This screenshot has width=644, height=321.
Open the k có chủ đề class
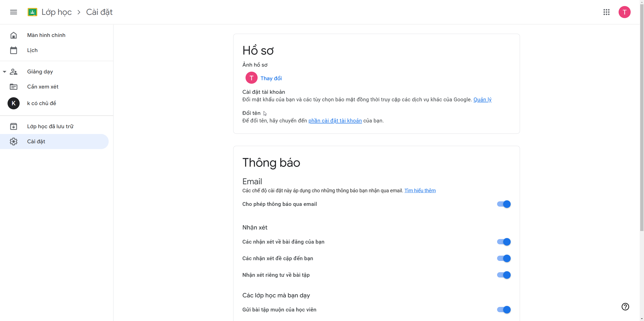coord(42,103)
